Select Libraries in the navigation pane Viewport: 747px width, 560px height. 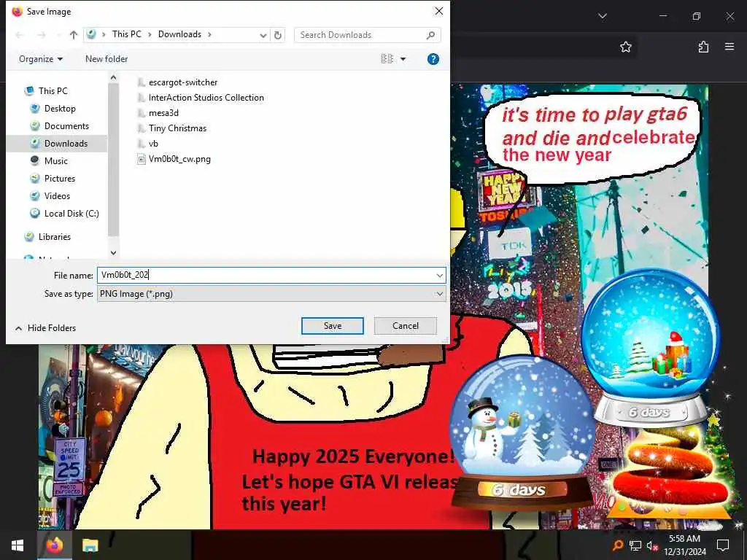tap(54, 237)
